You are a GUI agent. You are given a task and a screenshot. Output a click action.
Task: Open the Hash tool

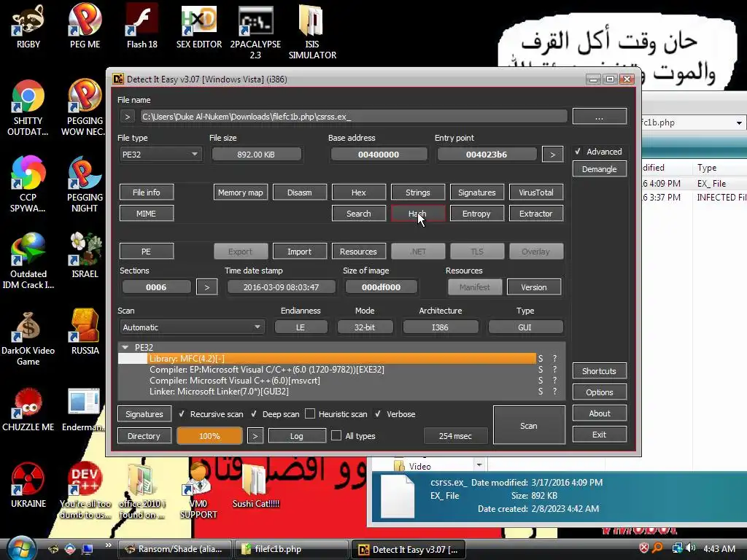pos(418,214)
